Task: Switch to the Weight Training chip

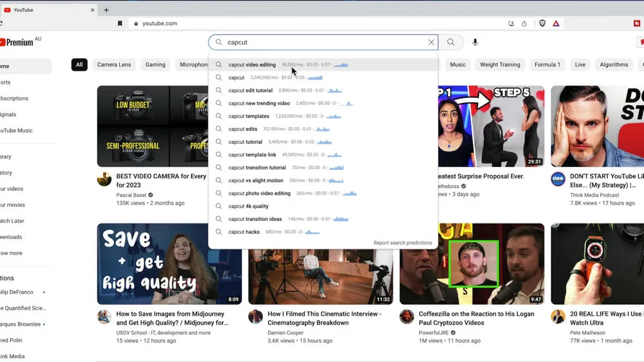Action: (500, 64)
